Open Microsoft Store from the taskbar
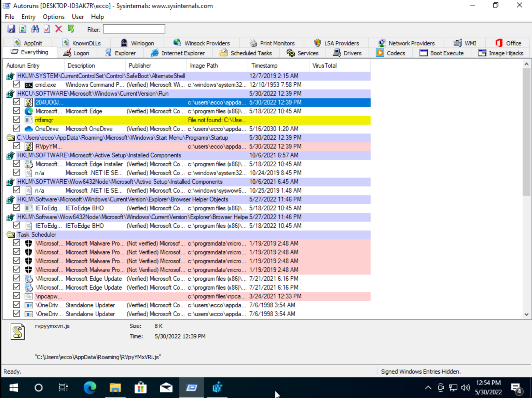Screen dimensions: 532x398 point(140,388)
